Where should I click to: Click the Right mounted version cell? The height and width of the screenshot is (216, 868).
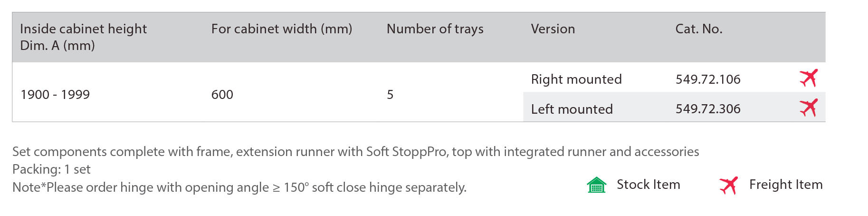click(576, 79)
